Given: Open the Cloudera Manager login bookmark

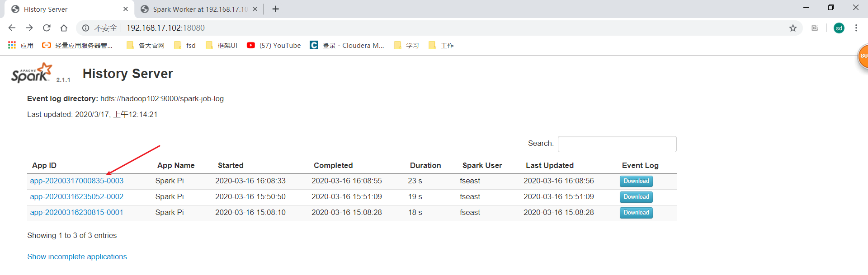Looking at the screenshot, I should pos(347,46).
